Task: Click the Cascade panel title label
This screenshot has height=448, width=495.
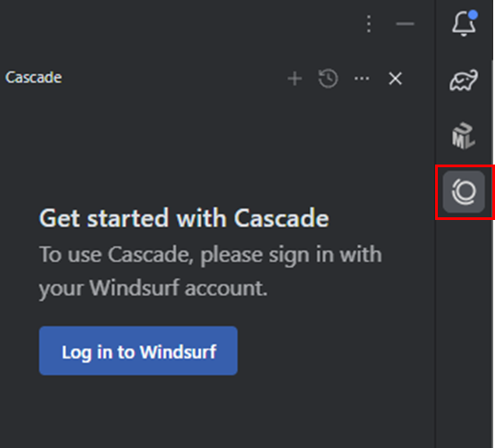Action: [x=33, y=78]
